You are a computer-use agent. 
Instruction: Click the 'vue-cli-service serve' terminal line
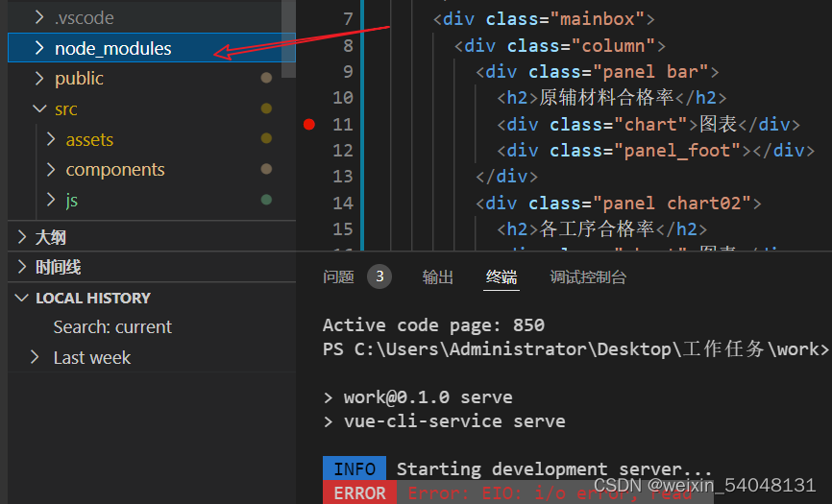click(444, 421)
